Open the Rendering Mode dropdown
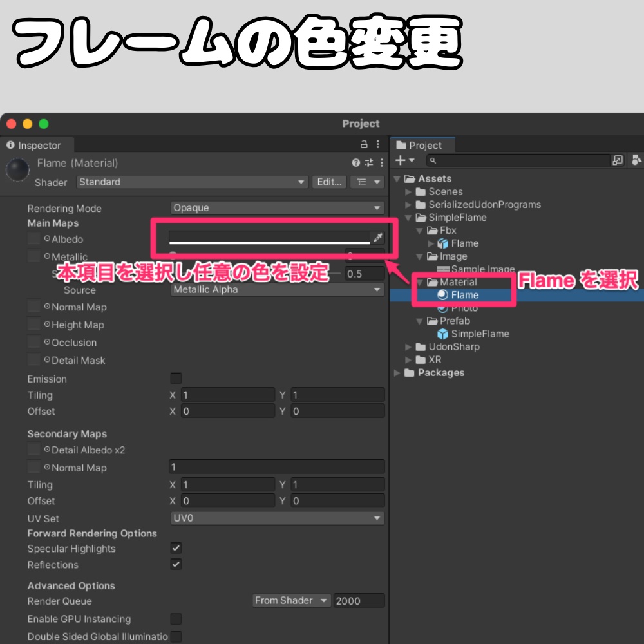Screen dimensions: 644x644 277,207
